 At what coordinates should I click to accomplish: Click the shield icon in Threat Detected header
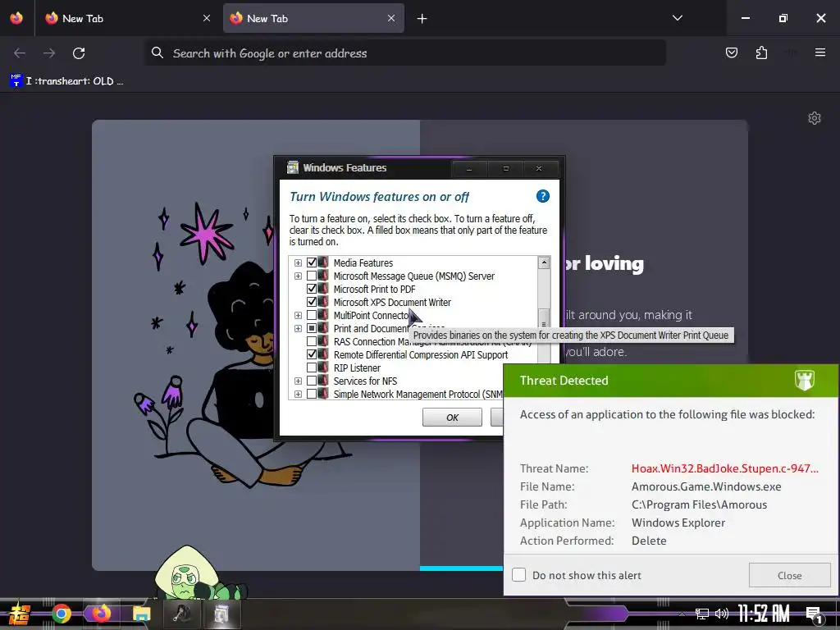click(804, 380)
